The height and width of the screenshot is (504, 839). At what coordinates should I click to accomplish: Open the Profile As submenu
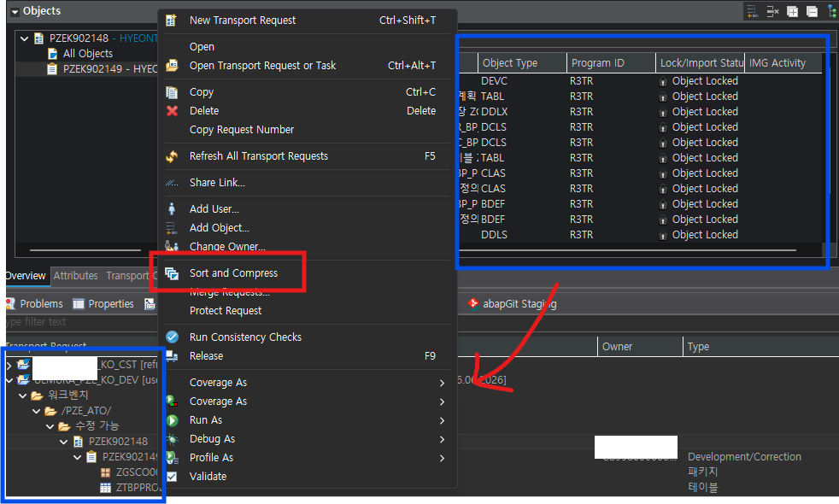[x=442, y=458]
